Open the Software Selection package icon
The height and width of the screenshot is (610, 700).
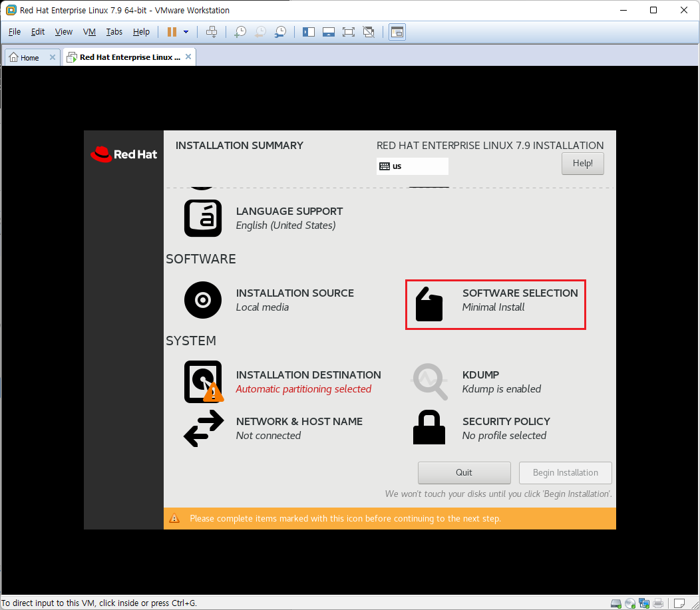pyautogui.click(x=429, y=304)
